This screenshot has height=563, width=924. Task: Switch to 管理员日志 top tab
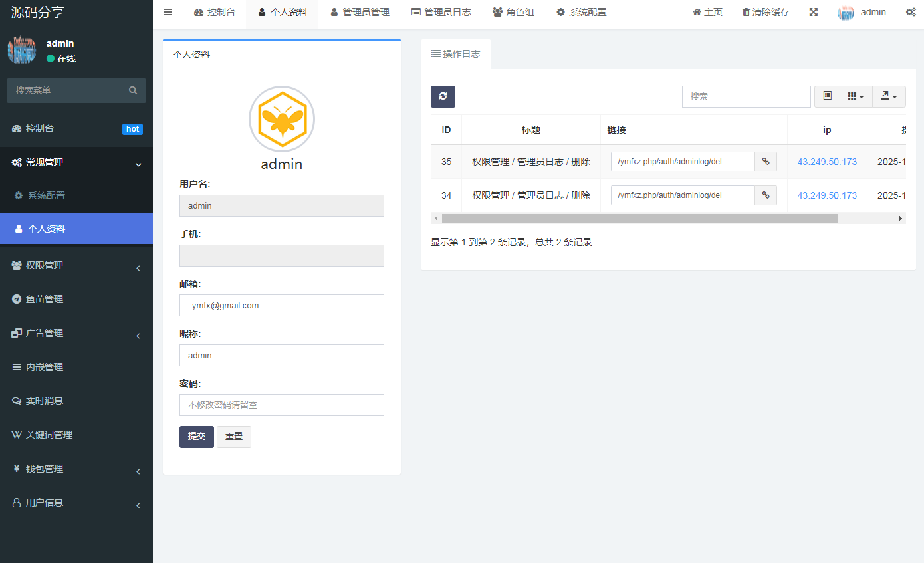(441, 12)
